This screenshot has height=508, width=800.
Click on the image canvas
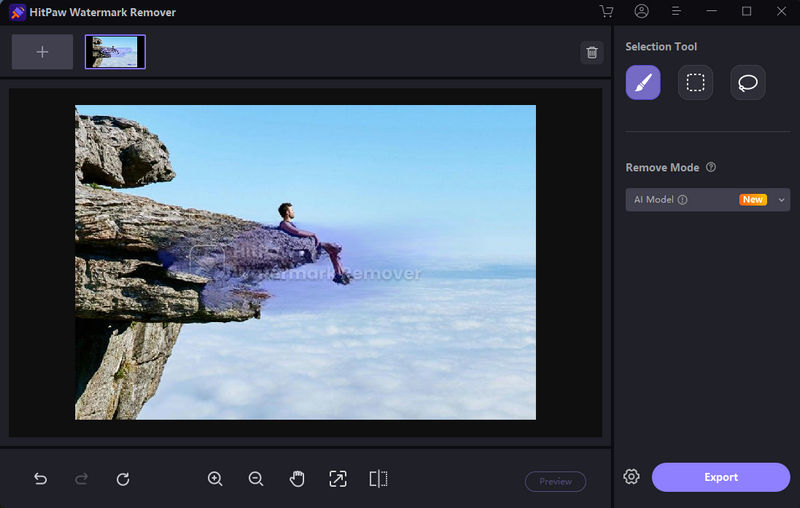coord(305,262)
